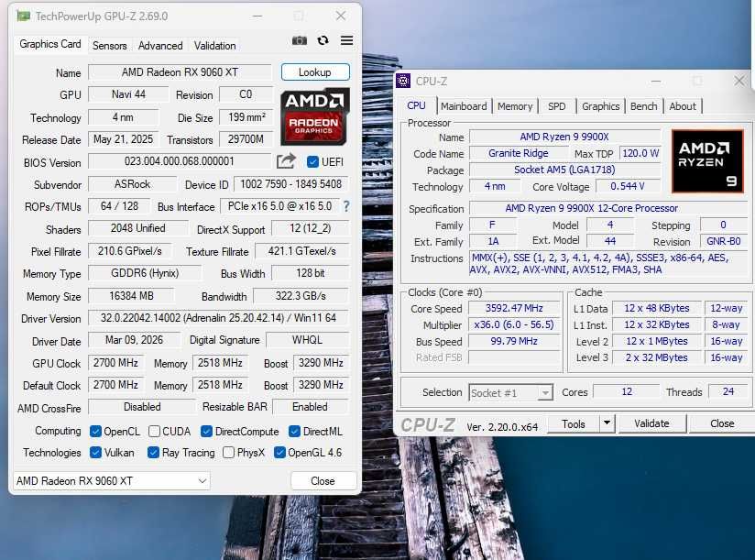Open the Memory tab in CPU-Z
755x560 pixels.
pyautogui.click(x=515, y=106)
